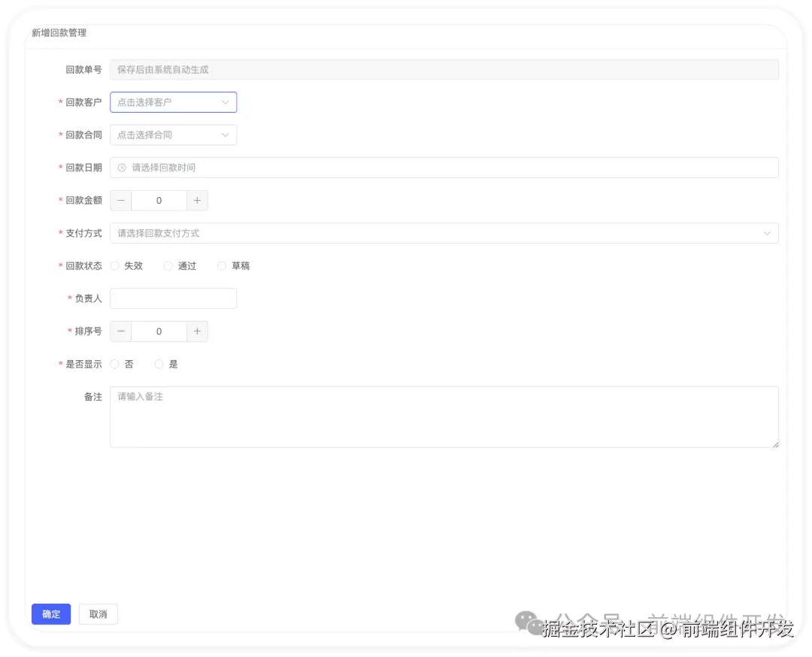Image resolution: width=812 pixels, height=657 pixels.
Task: Click the minus icon to decrease 回款金额
Action: click(120, 200)
